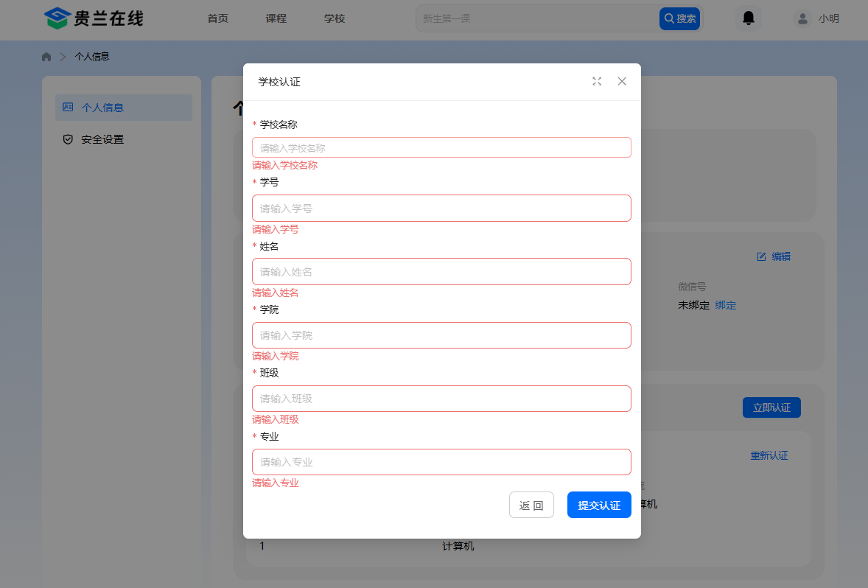Click the 安全设置 shield icon
This screenshot has width=868, height=588.
click(68, 139)
